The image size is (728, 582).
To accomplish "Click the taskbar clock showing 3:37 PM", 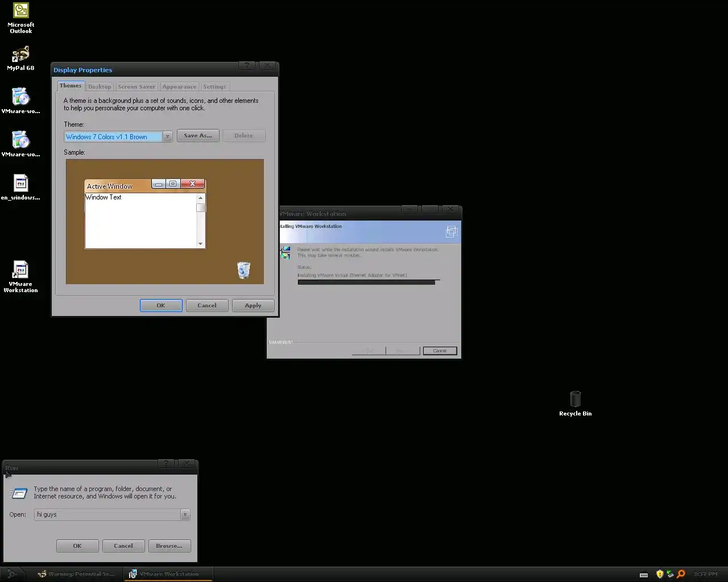I will 705,574.
